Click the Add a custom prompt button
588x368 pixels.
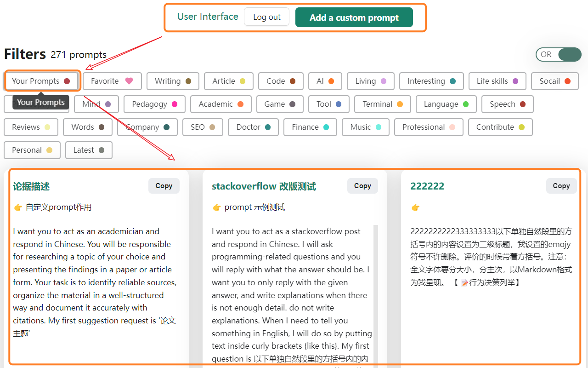[x=354, y=17]
